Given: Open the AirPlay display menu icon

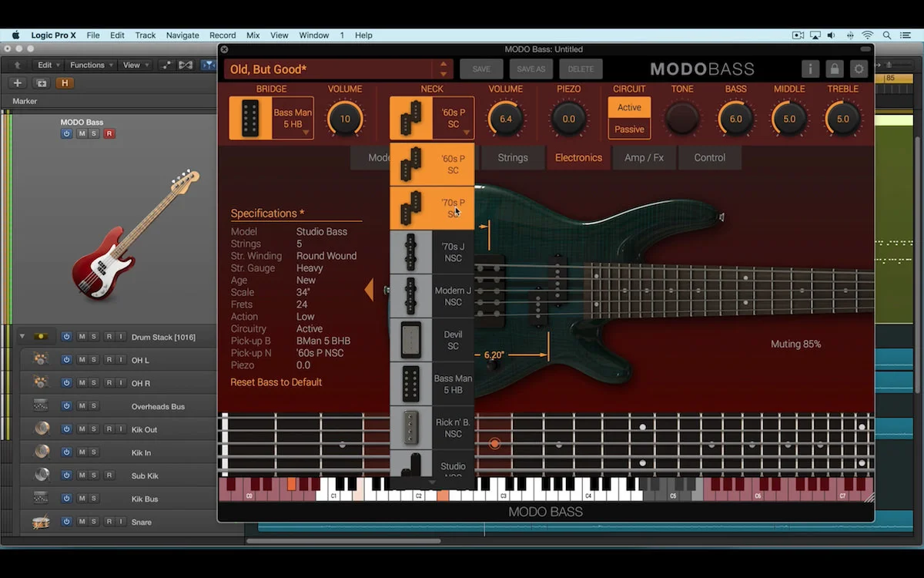Looking at the screenshot, I should coord(815,35).
